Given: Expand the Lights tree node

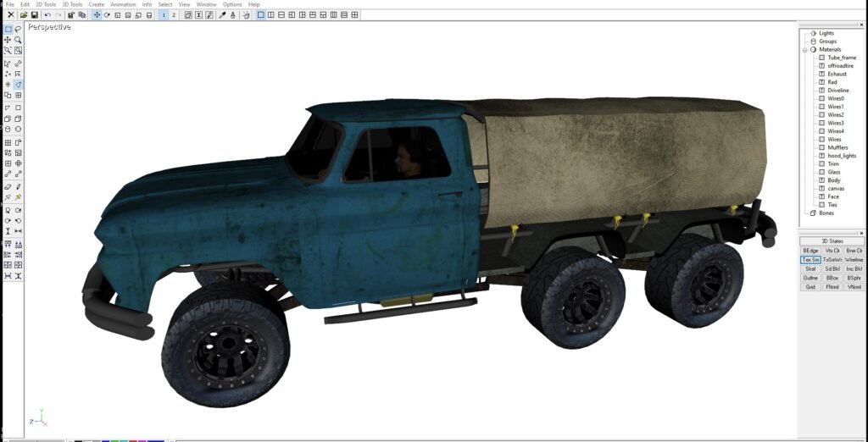Looking at the screenshot, I should (805, 33).
